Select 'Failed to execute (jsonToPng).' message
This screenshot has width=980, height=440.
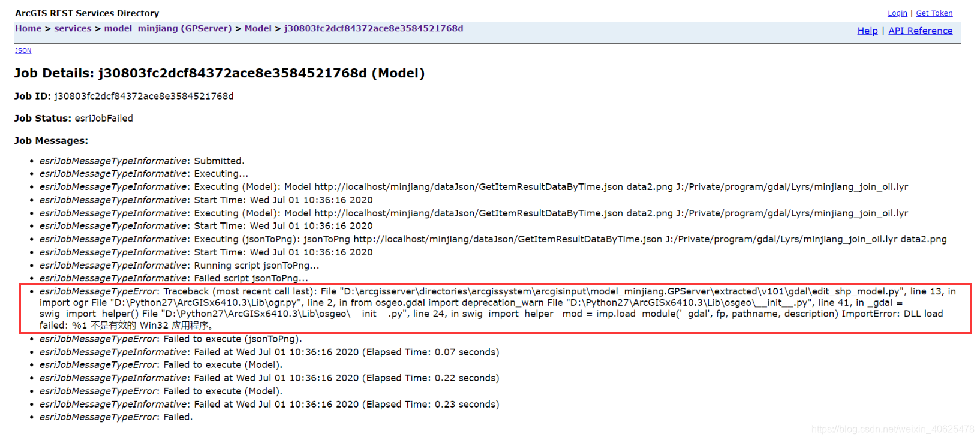pos(171,339)
